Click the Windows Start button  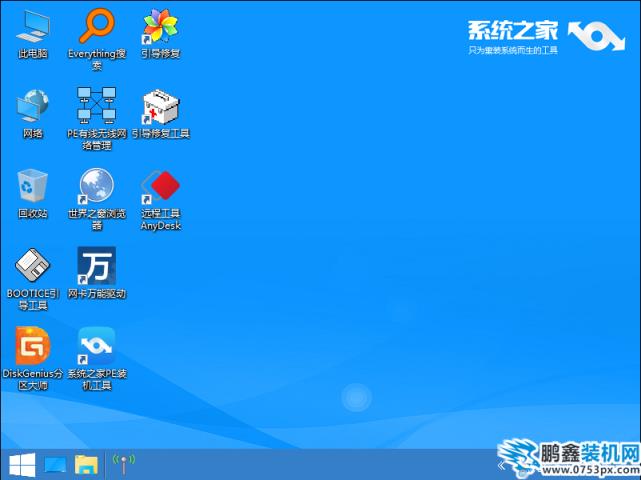tap(22, 465)
